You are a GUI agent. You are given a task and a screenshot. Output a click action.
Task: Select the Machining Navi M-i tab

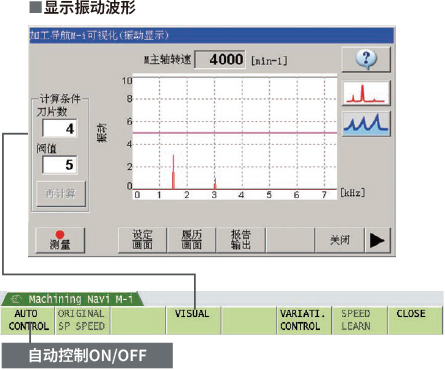tap(73, 299)
